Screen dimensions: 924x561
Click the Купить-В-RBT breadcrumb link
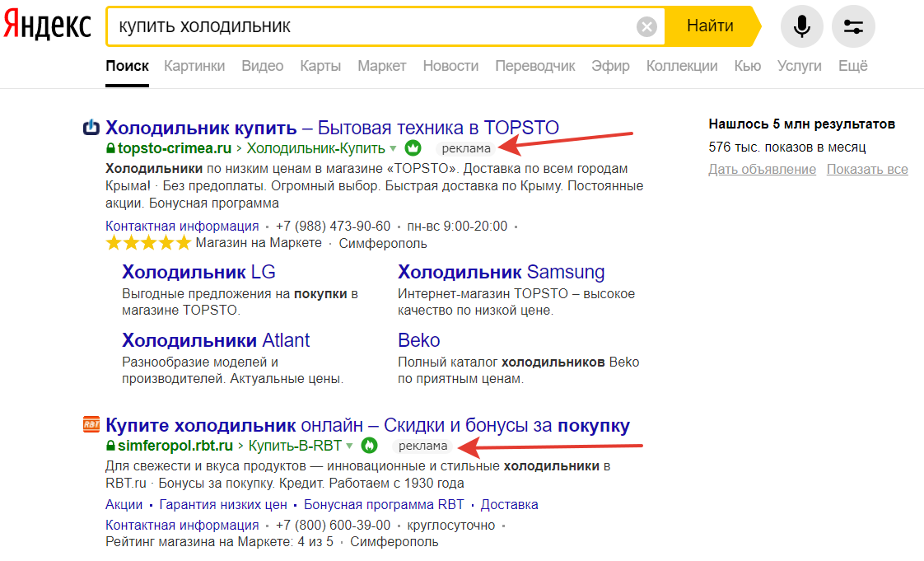295,446
